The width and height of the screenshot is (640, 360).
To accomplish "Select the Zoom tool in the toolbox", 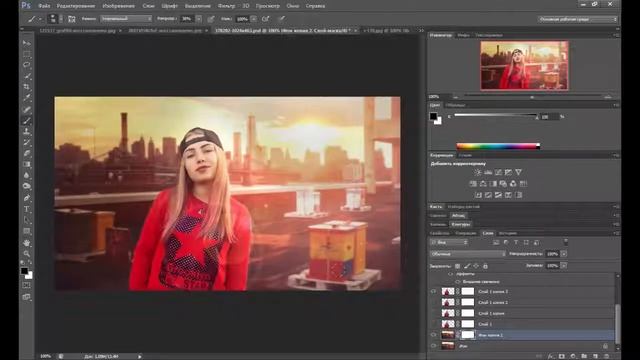I will pos(27,253).
